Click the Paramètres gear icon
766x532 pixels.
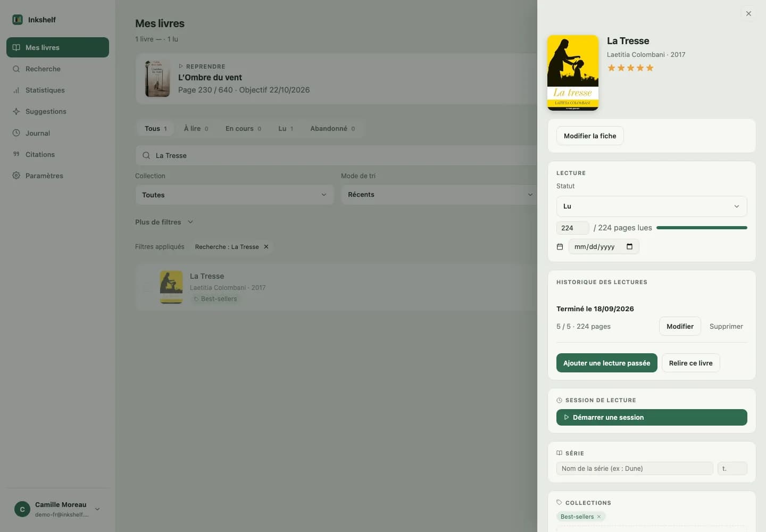(16, 176)
